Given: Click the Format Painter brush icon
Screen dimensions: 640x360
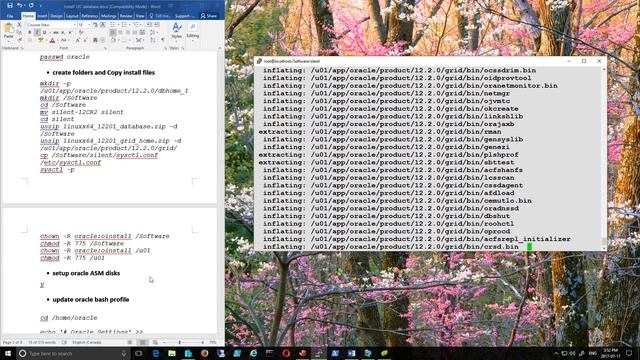Looking at the screenshot, I should point(19,40).
